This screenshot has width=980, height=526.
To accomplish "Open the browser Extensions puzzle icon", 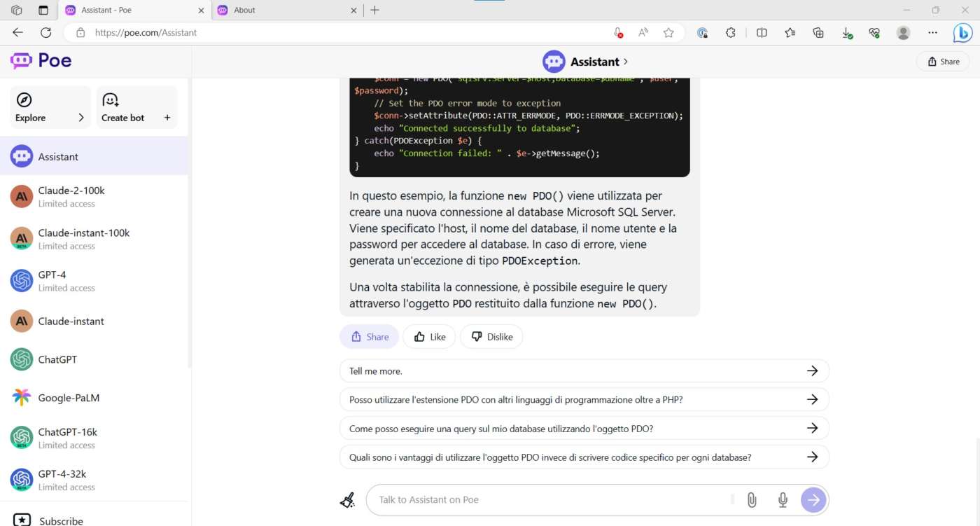I will coord(731,32).
